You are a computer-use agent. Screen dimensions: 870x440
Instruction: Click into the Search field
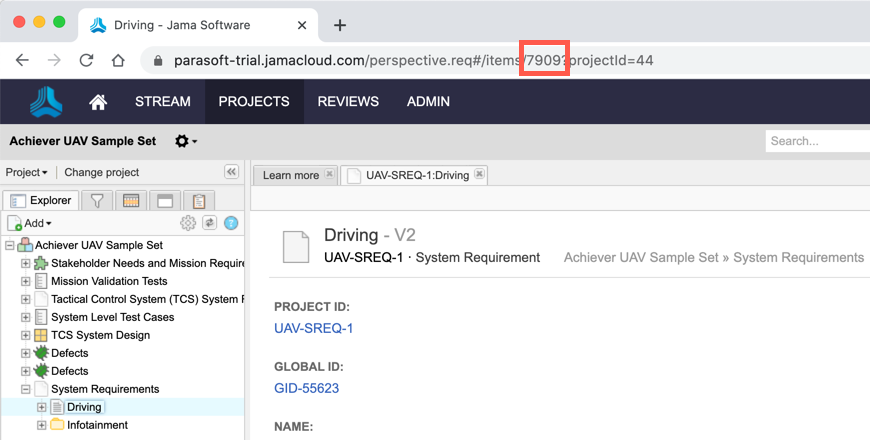click(817, 141)
